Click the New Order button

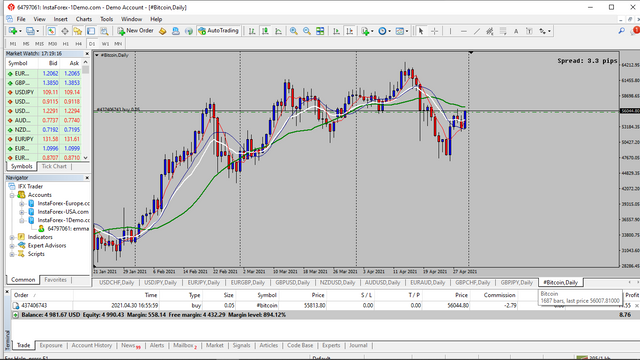click(x=135, y=31)
